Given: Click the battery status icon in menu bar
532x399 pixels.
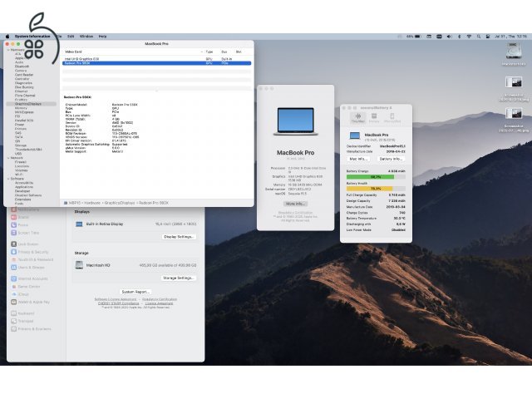Looking at the screenshot, I should click(x=417, y=37).
